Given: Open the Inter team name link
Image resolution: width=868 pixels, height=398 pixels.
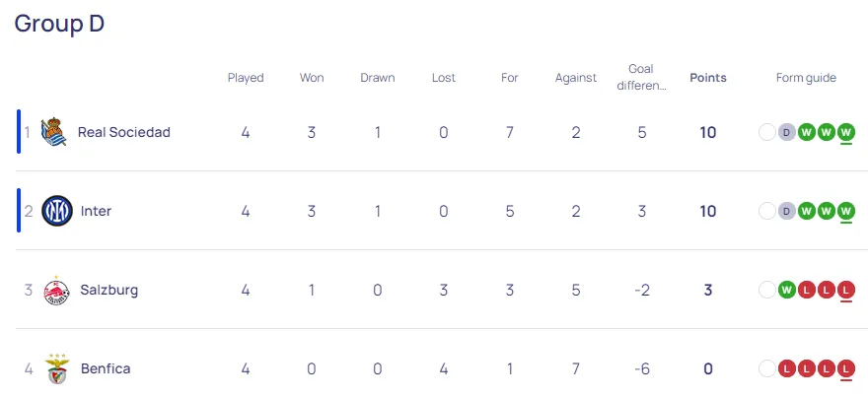Looking at the screenshot, I should [x=96, y=211].
